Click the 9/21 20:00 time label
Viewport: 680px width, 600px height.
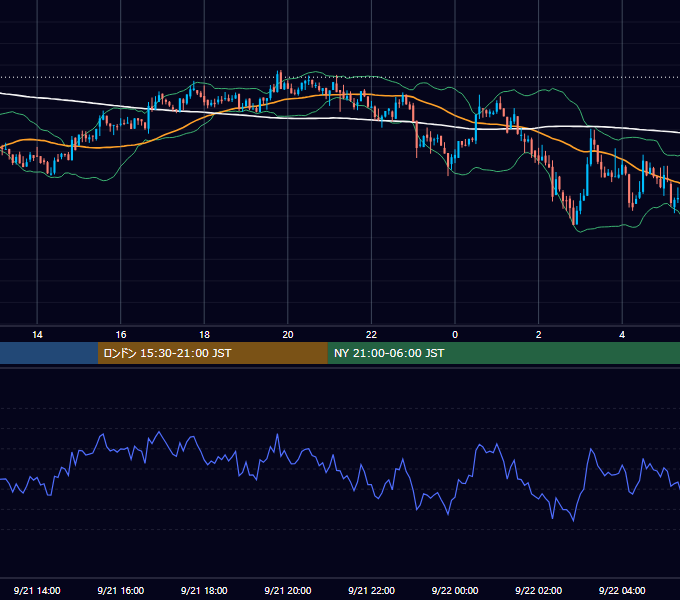click(x=288, y=590)
